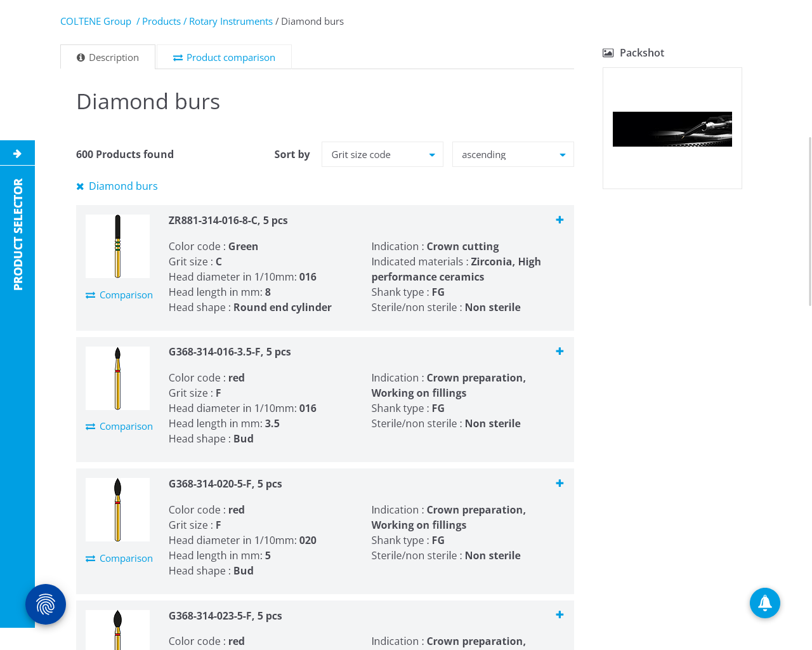Screen dimensions: 812x650
Task: Click plus icon for ZR881-314-016-8-C
Action: [x=560, y=220]
